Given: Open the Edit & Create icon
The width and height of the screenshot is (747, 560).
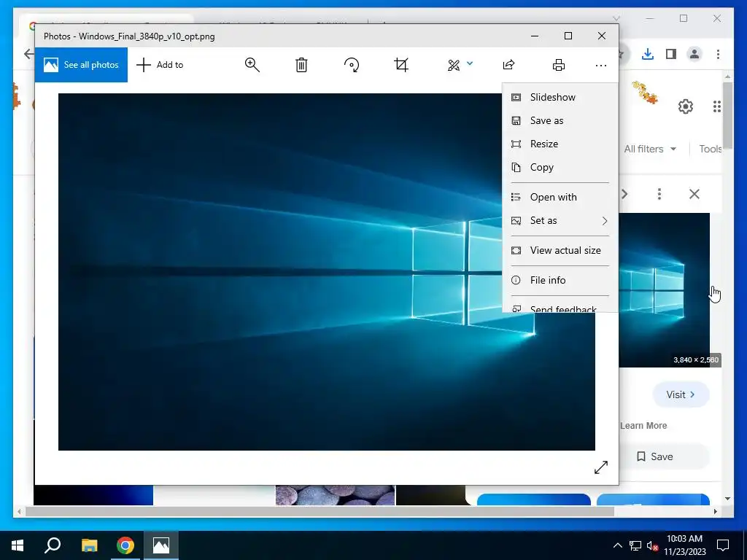Looking at the screenshot, I should pyautogui.click(x=454, y=65).
